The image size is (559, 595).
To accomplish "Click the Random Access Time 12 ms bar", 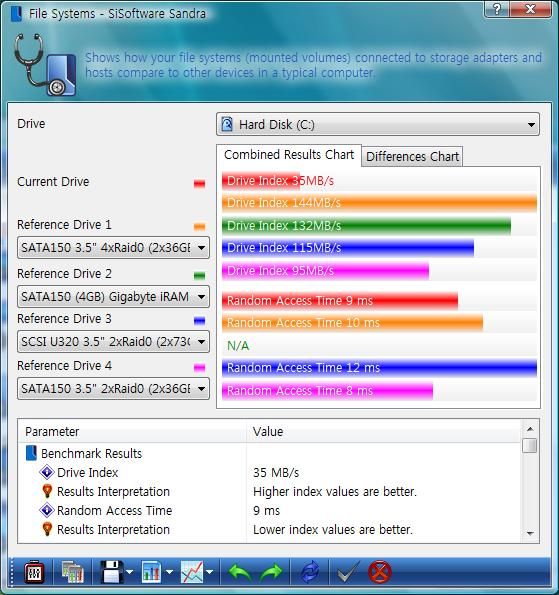I will tap(379, 368).
